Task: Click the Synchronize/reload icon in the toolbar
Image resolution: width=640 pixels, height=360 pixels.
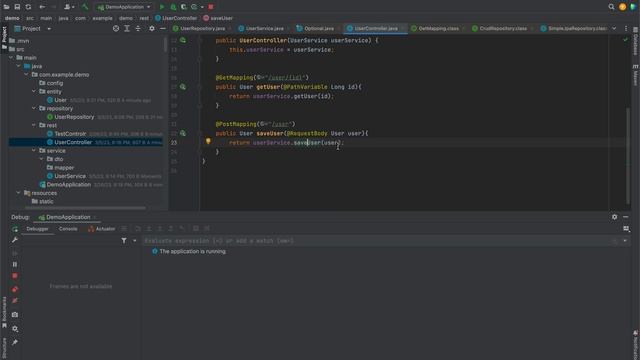Action: pos(28,7)
